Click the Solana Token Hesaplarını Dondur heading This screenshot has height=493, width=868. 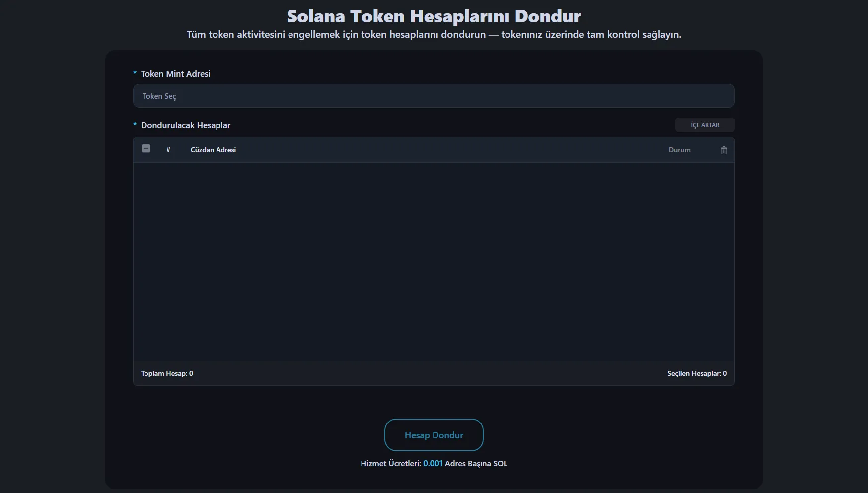click(x=434, y=16)
